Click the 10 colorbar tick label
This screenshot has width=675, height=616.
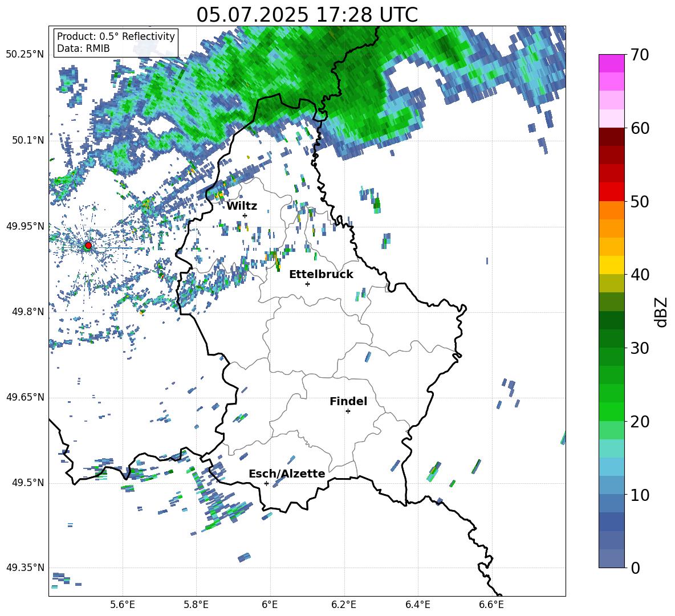pyautogui.click(x=640, y=495)
